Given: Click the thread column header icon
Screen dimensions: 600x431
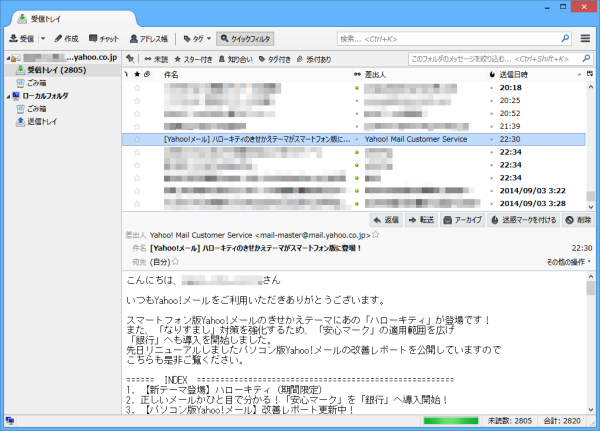Looking at the screenshot, I should click(x=127, y=74).
